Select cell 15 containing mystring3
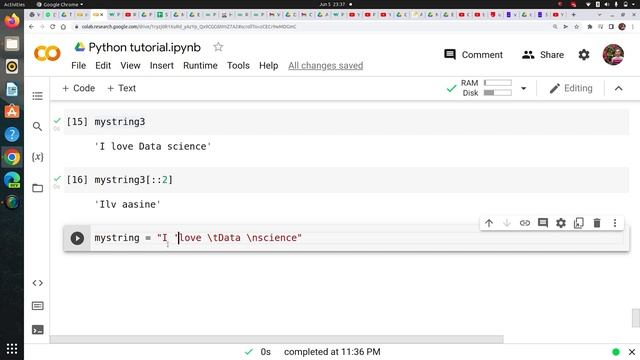This screenshot has height=360, width=640. 347,122
